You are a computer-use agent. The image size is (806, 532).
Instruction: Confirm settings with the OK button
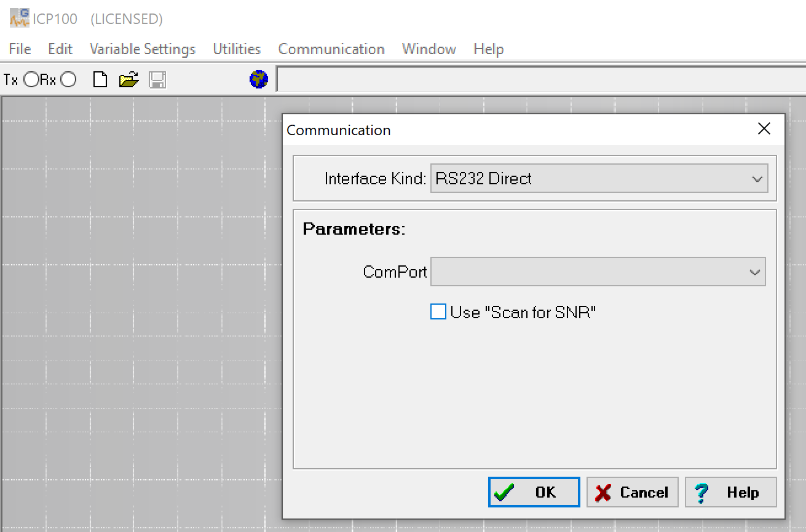(532, 491)
